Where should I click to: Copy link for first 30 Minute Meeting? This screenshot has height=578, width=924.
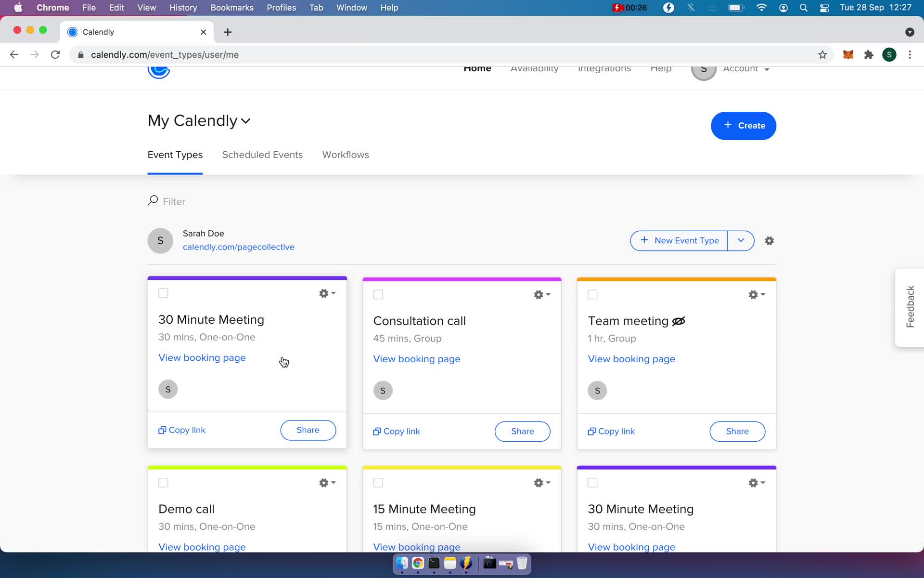tap(182, 430)
